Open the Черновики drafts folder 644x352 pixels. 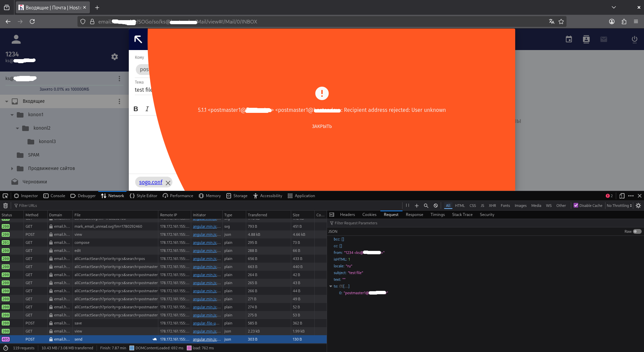(x=35, y=182)
